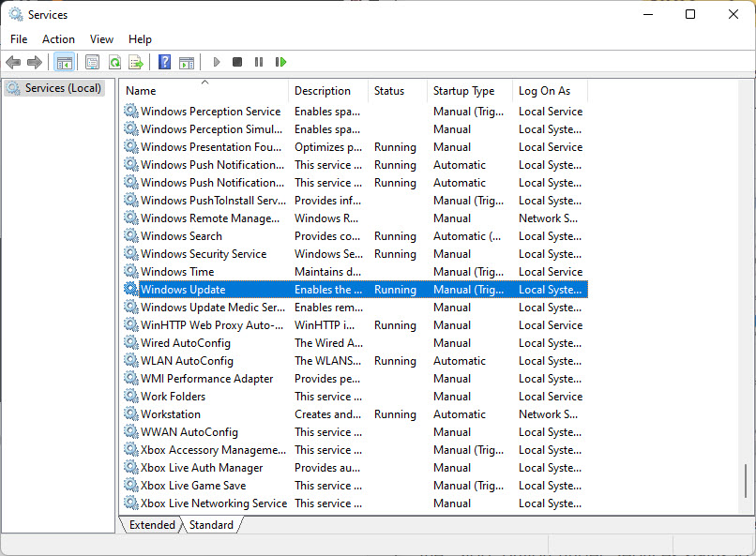This screenshot has height=556, width=756.
Task: Select the Xbox Live Networking Service row
Action: point(355,503)
